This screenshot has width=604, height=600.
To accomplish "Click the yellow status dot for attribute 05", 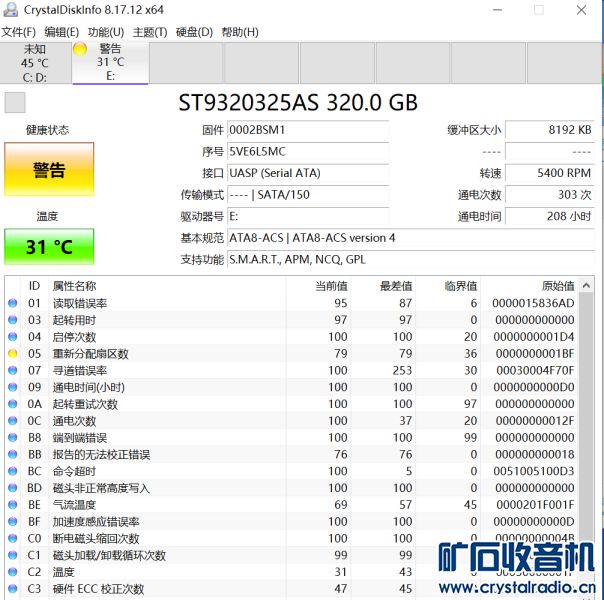I will point(13,354).
